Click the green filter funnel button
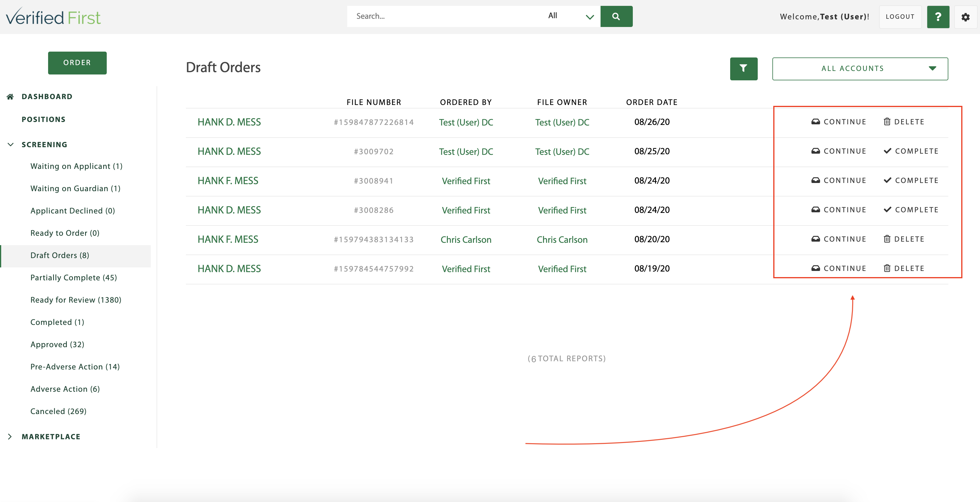Viewport: 980px width, 502px height. click(x=743, y=68)
